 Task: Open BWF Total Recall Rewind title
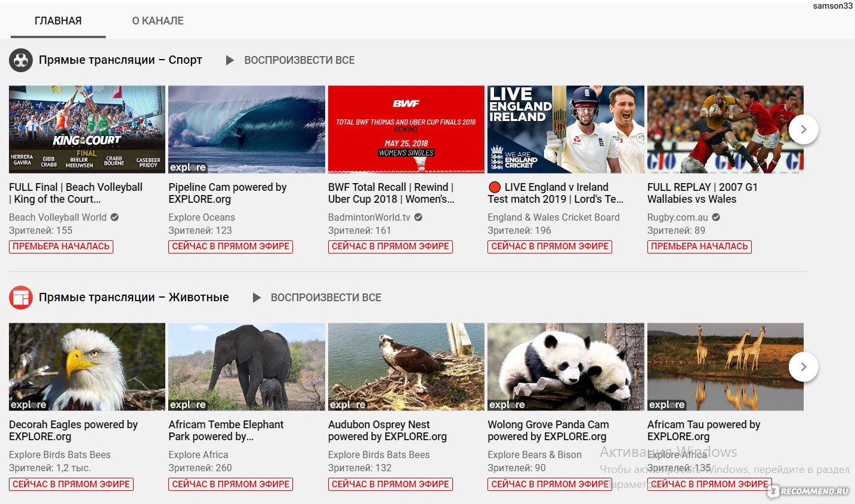[391, 193]
